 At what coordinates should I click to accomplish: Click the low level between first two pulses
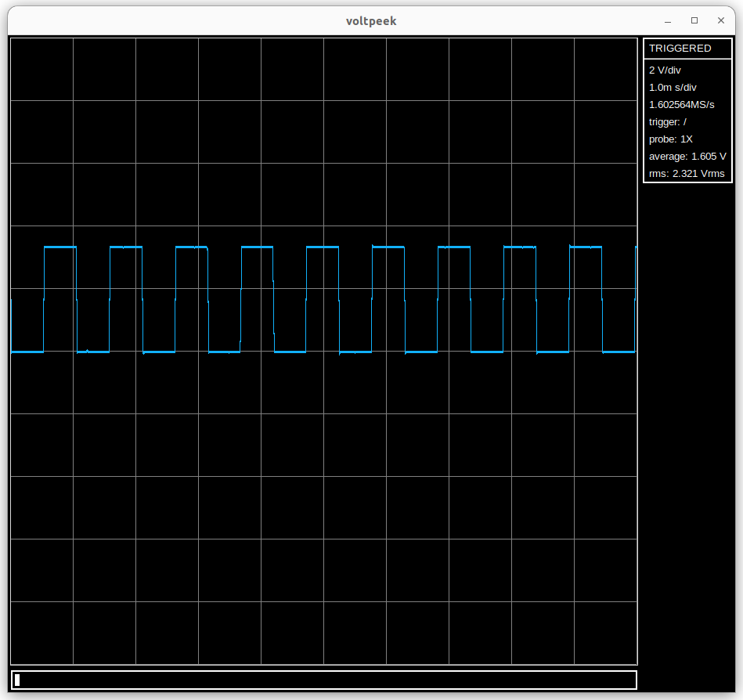coord(93,352)
